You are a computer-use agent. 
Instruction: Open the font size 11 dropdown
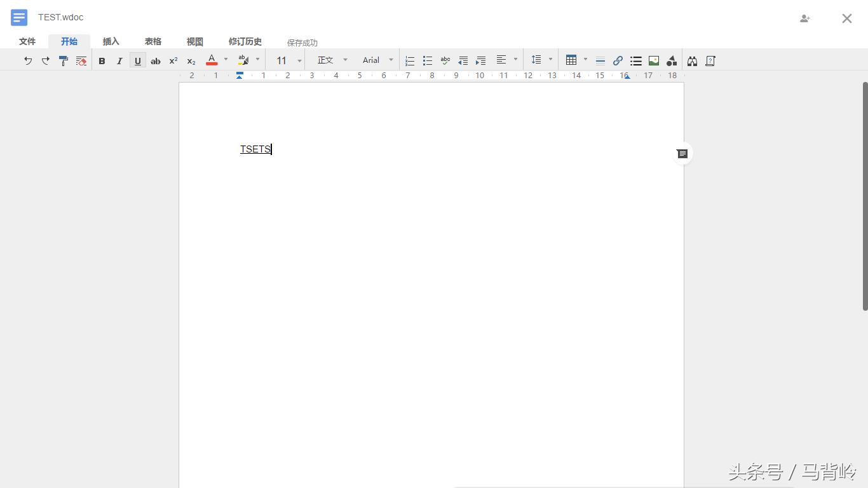[288, 61]
